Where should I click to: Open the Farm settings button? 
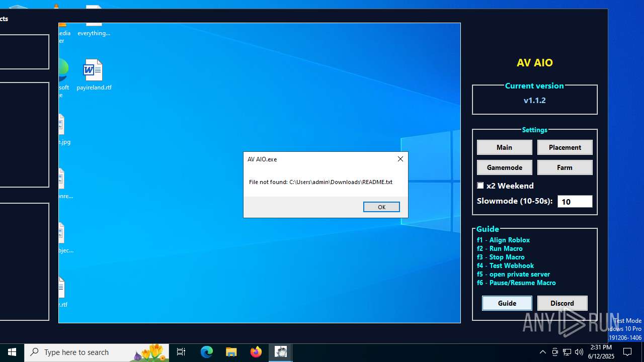(x=565, y=167)
